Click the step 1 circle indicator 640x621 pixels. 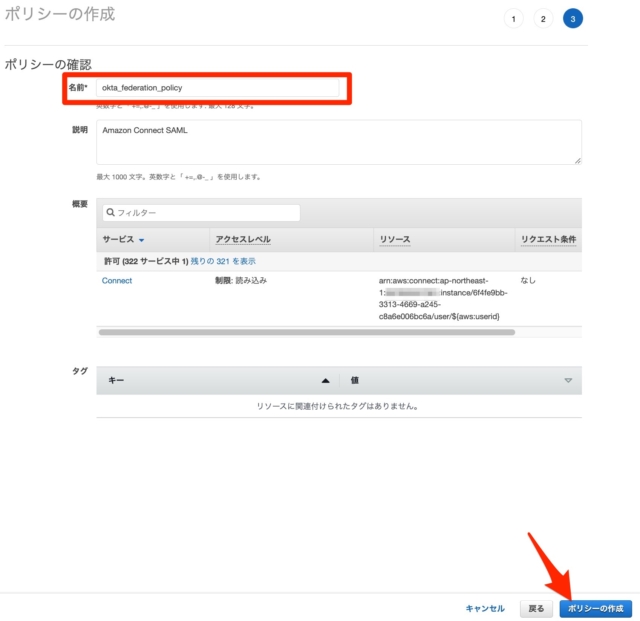[x=513, y=19]
